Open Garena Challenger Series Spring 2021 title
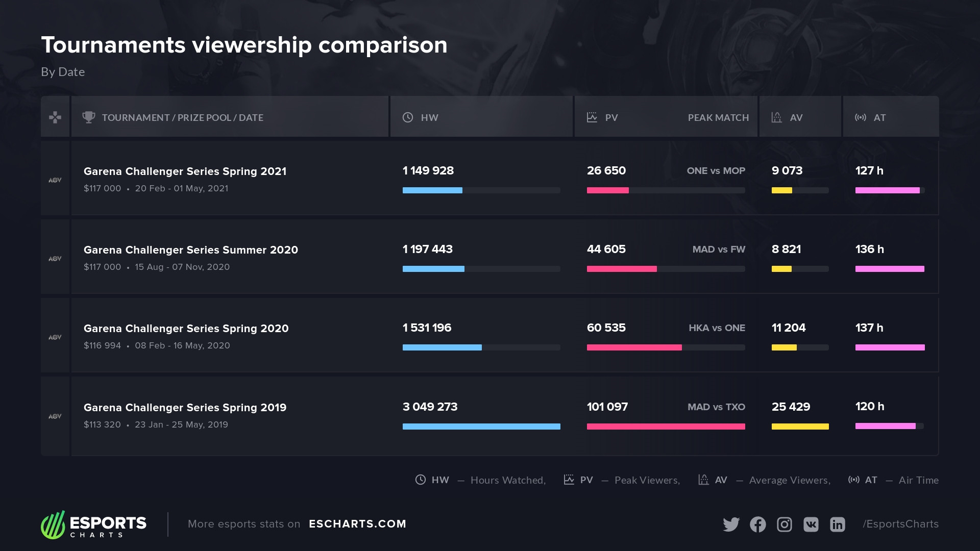This screenshot has width=980, height=551. [185, 171]
